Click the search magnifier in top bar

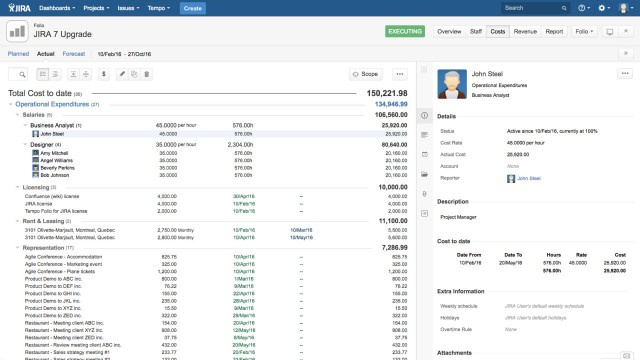pos(564,8)
